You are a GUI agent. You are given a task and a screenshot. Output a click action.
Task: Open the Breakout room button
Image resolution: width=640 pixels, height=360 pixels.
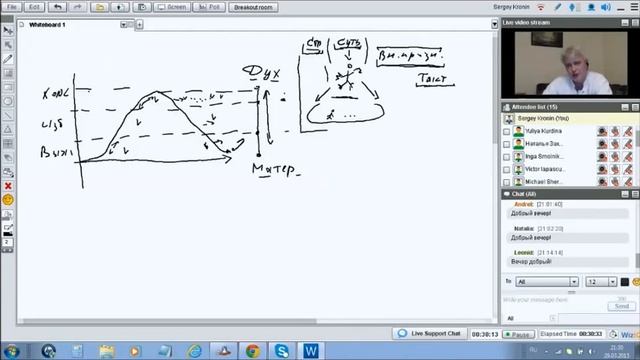pyautogui.click(x=253, y=7)
